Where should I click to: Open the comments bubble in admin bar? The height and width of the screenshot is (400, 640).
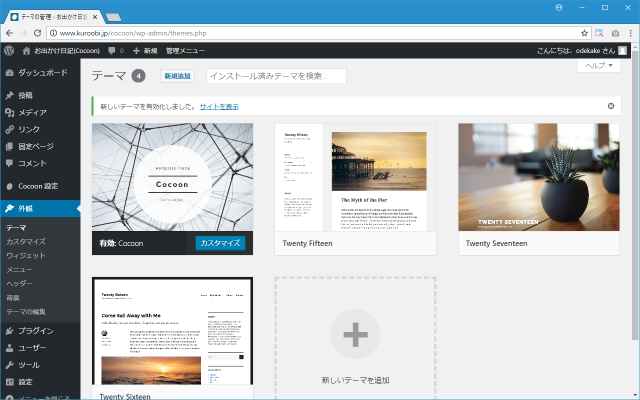click(116, 51)
